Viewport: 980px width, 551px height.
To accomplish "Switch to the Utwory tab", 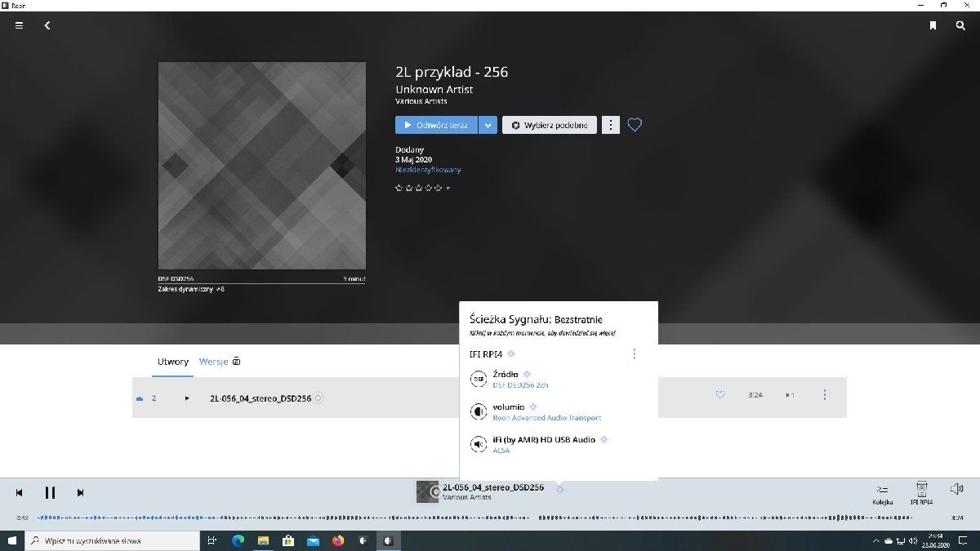I will pos(173,361).
